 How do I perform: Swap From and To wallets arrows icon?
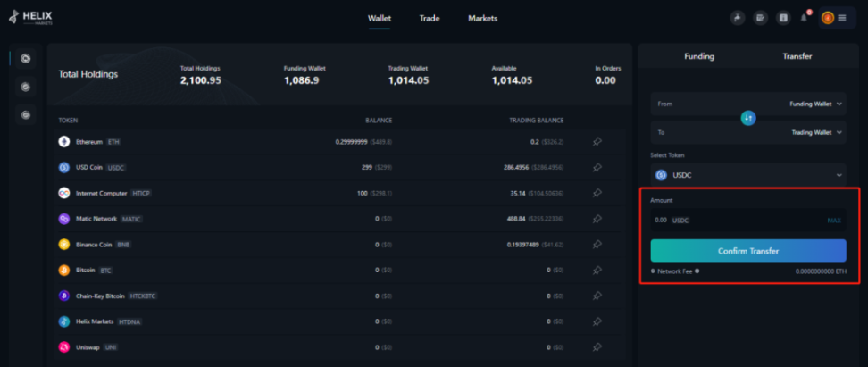(748, 118)
